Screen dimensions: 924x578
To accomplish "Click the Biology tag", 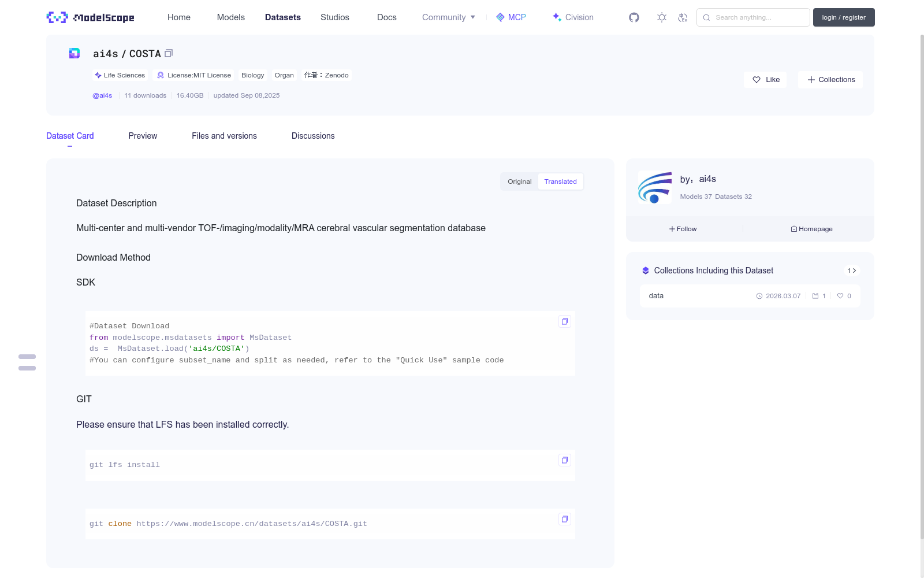I will (253, 75).
